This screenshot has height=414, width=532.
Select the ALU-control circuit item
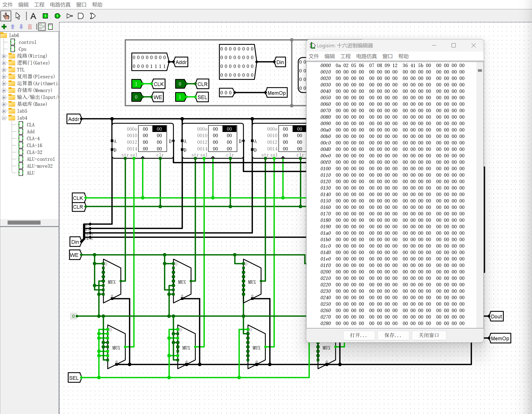(41, 159)
